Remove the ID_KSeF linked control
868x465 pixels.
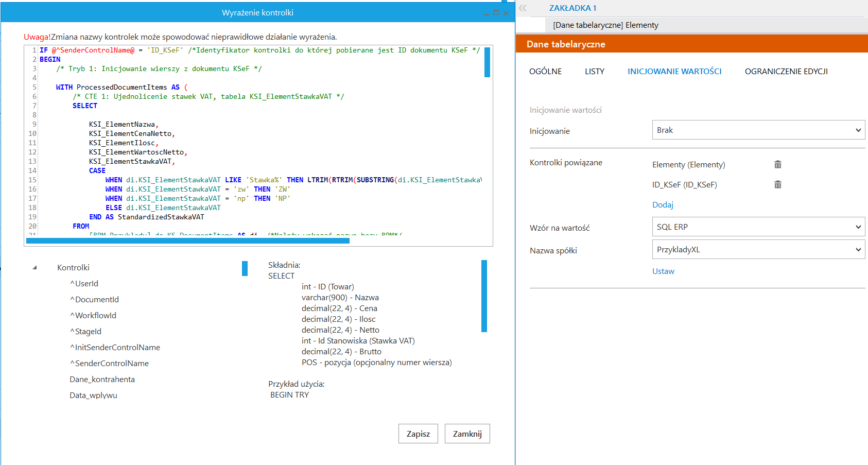[x=777, y=184]
